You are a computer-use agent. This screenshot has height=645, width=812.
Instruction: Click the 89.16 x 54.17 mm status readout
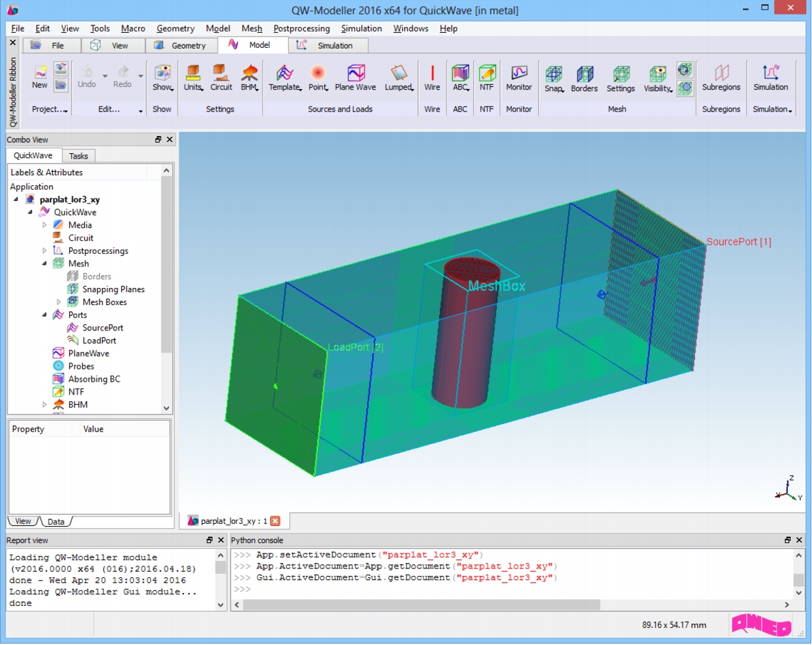coord(675,624)
